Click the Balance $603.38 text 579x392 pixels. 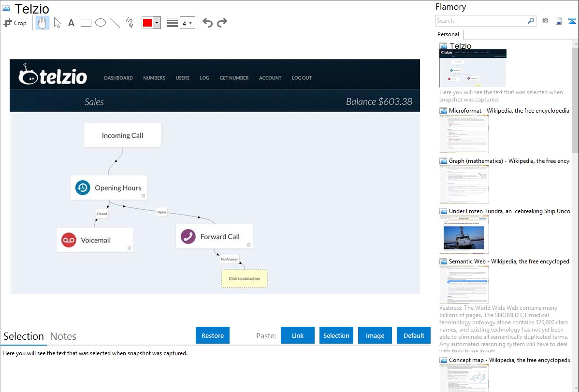click(x=379, y=102)
